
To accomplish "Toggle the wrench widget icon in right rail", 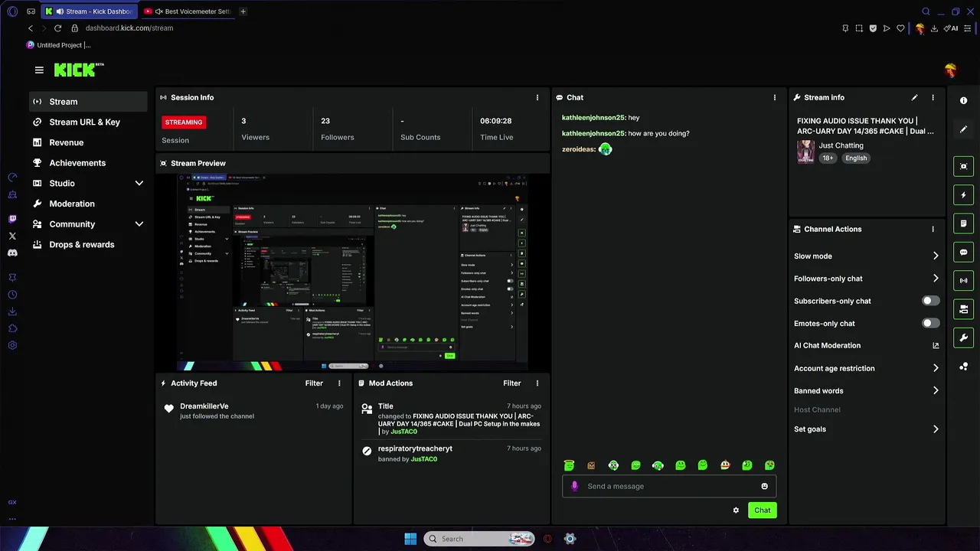I will [963, 337].
